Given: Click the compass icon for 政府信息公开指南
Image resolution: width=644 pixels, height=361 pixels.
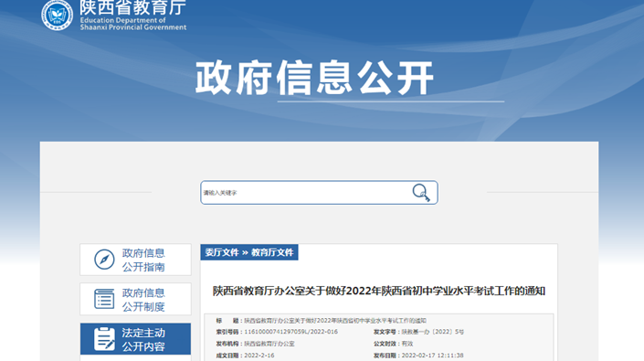Looking at the screenshot, I should (x=104, y=260).
